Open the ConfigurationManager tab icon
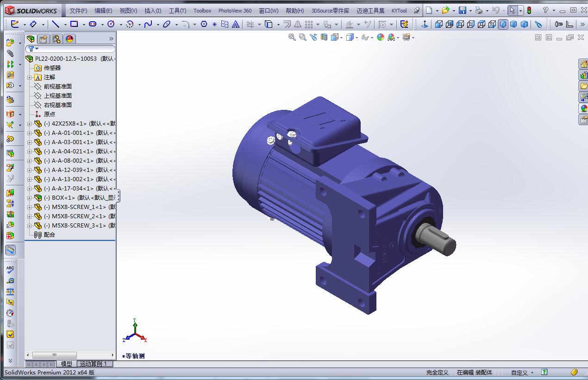588x380 pixels. pyautogui.click(x=56, y=39)
